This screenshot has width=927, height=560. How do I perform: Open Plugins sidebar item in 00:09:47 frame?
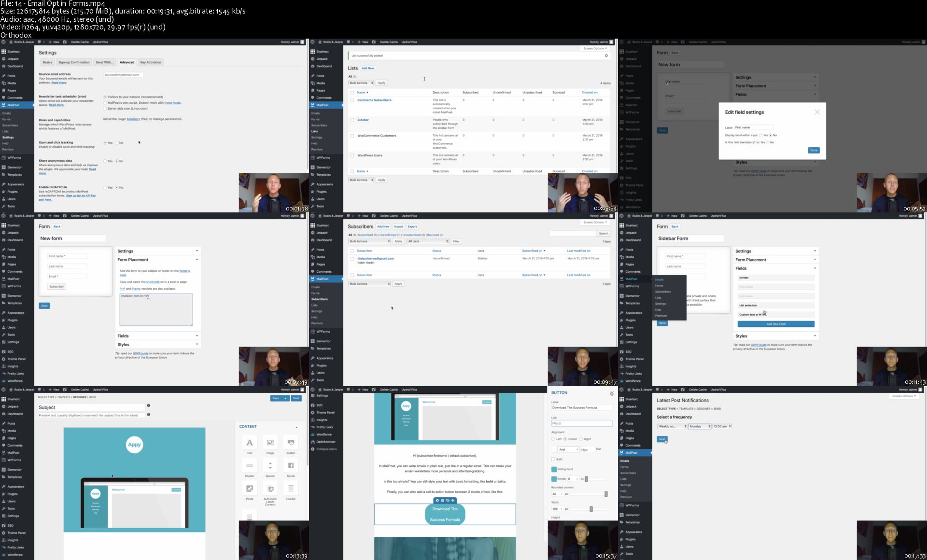(326, 365)
